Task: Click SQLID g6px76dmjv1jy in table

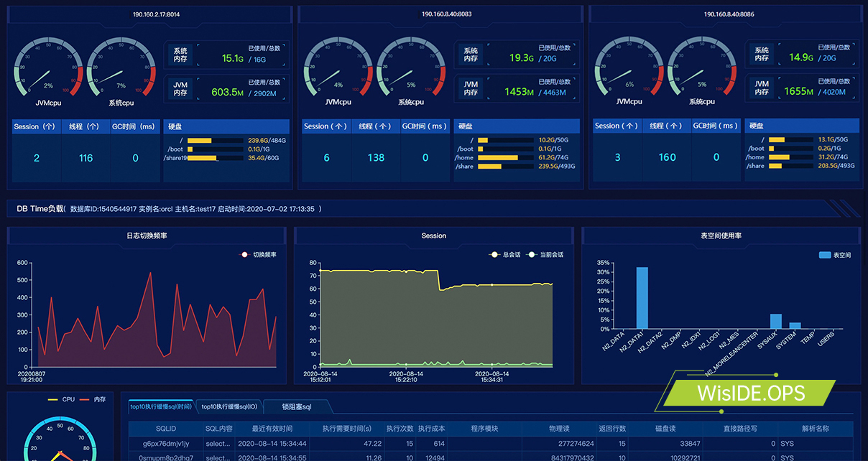Action: 166,444
